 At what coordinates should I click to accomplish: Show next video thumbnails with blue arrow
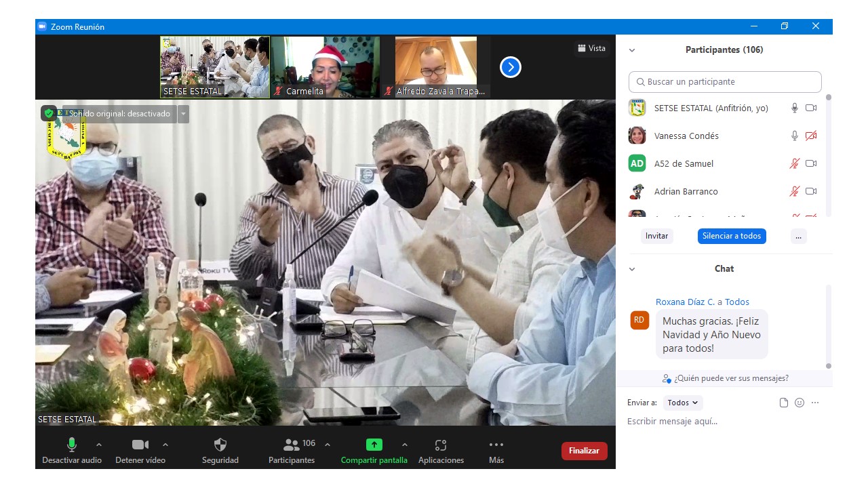(511, 67)
